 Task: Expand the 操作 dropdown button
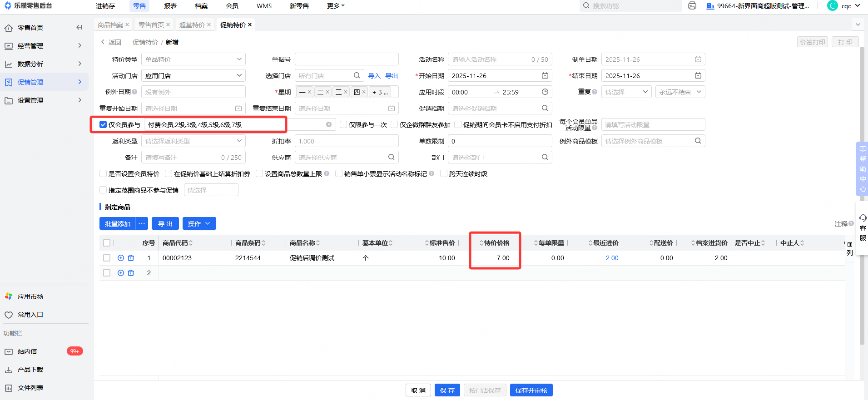click(x=199, y=224)
